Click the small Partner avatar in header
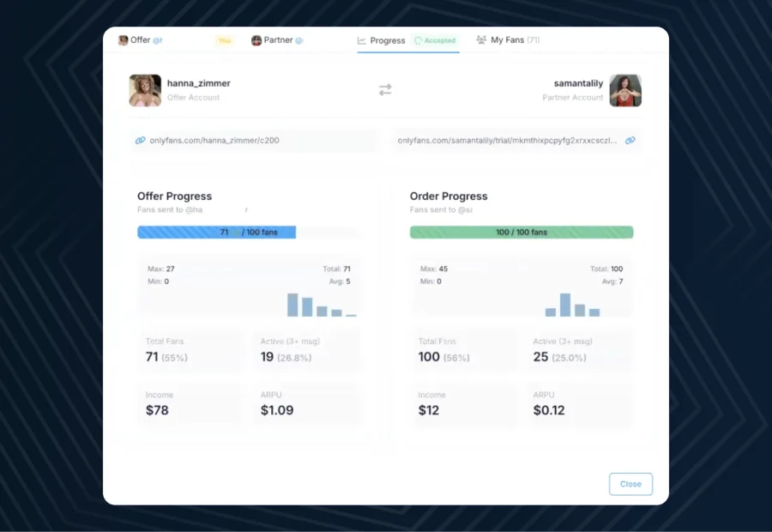 click(256, 40)
